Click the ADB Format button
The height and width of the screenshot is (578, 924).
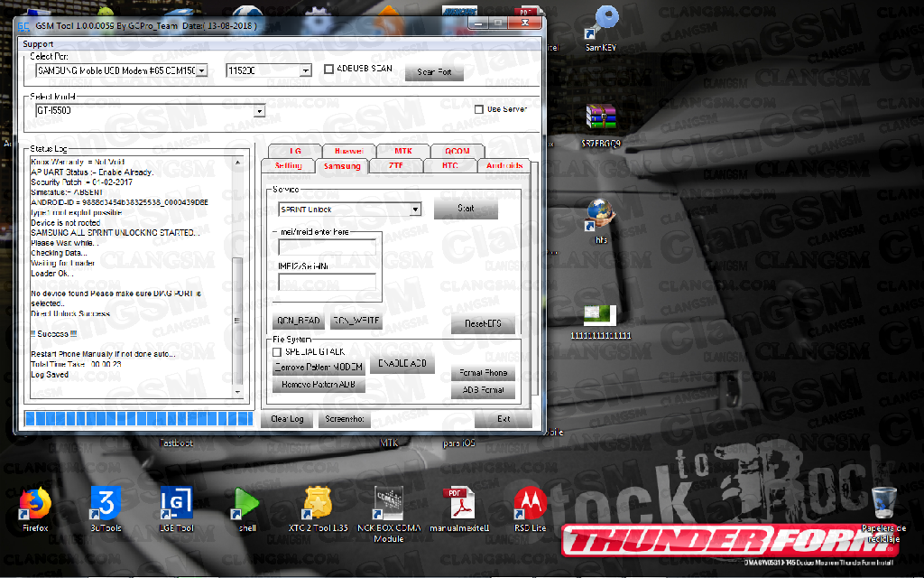(x=484, y=390)
